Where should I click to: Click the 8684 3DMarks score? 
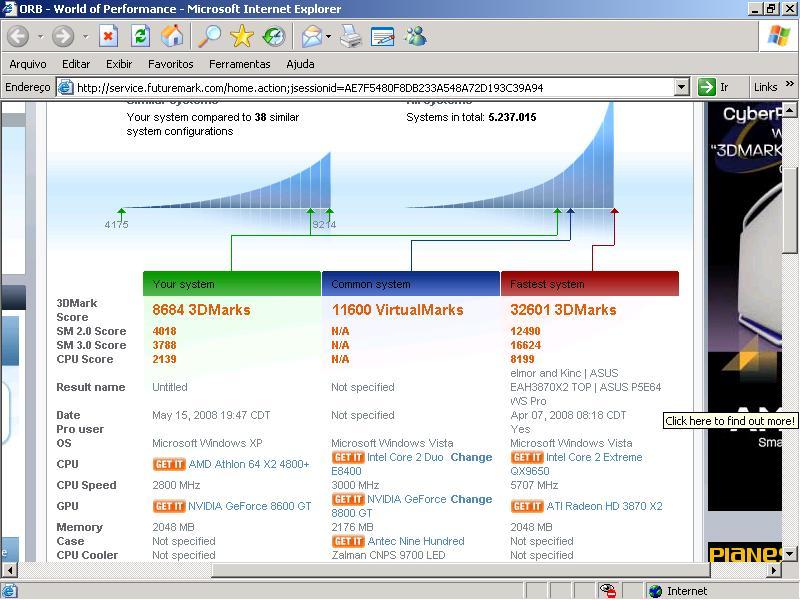tap(201, 310)
